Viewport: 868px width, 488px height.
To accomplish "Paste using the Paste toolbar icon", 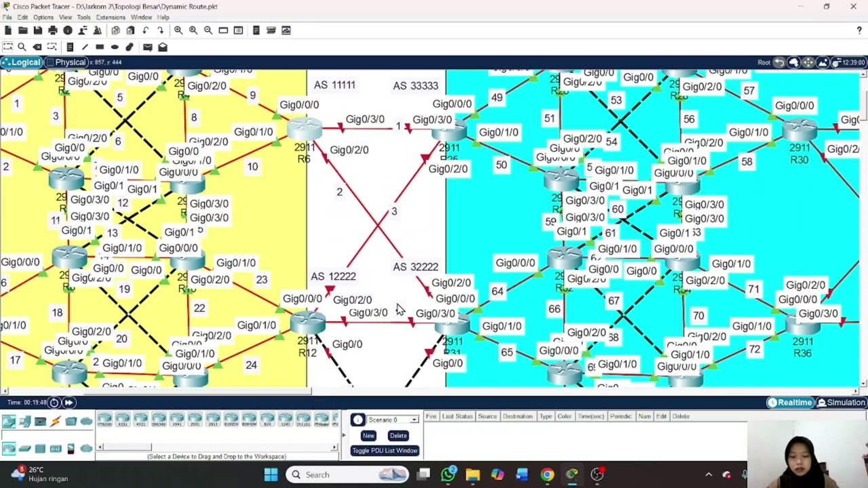I will click(130, 30).
